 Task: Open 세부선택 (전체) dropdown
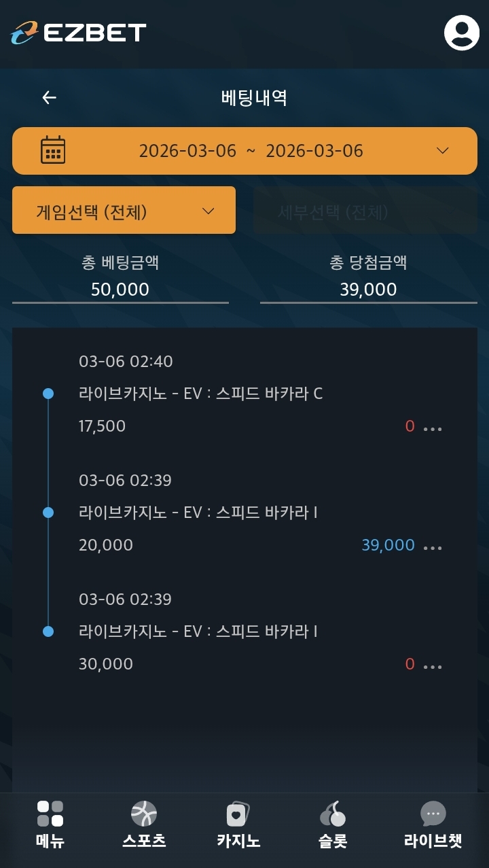[365, 211]
